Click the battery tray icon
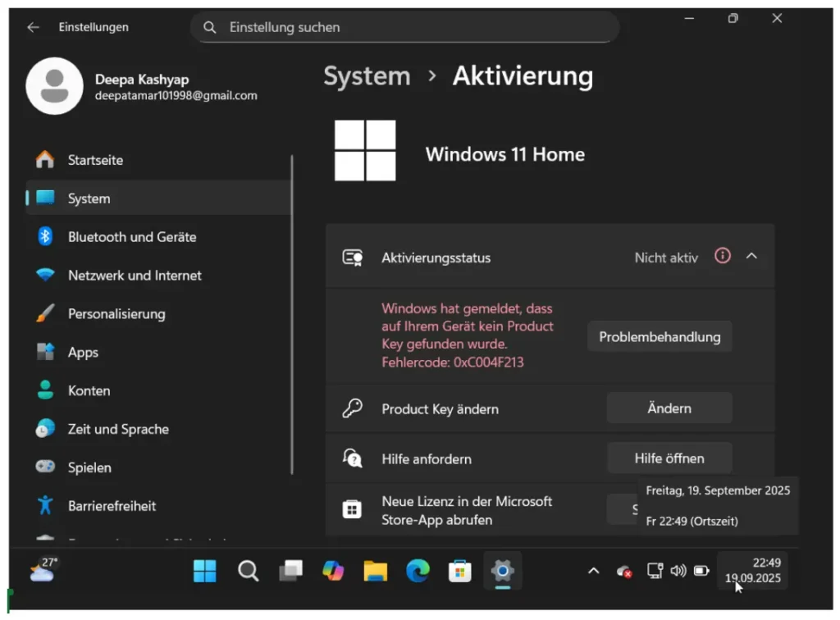840x620 pixels. tap(701, 571)
